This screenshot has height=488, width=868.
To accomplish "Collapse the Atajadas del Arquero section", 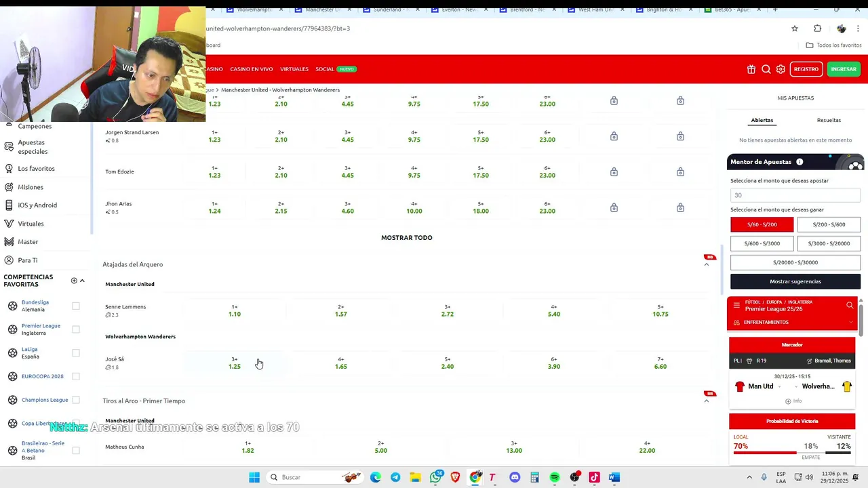I will (706, 264).
